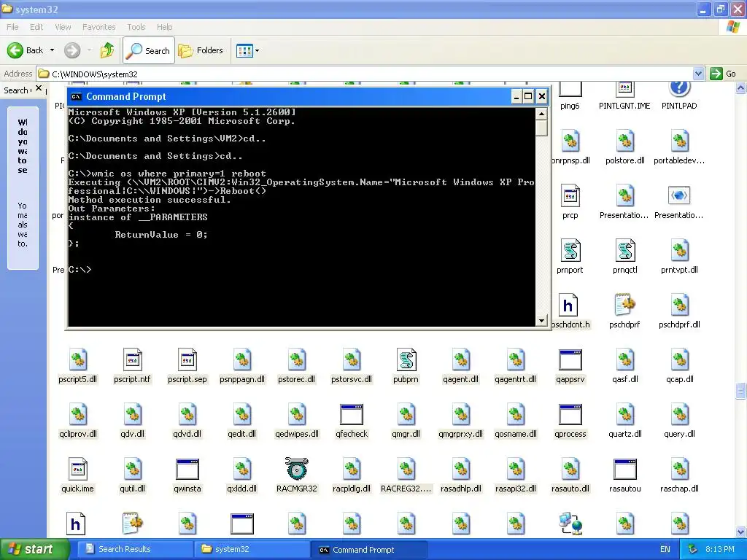
Task: Select the PINTLGNT.IME file
Action: click(624, 97)
